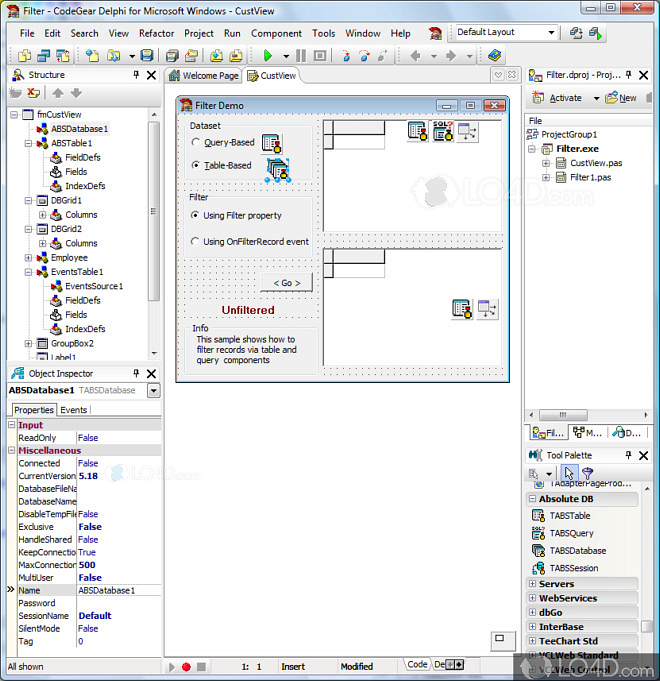Click the Pause program toolbar icon
The height and width of the screenshot is (681, 660).
click(300, 56)
